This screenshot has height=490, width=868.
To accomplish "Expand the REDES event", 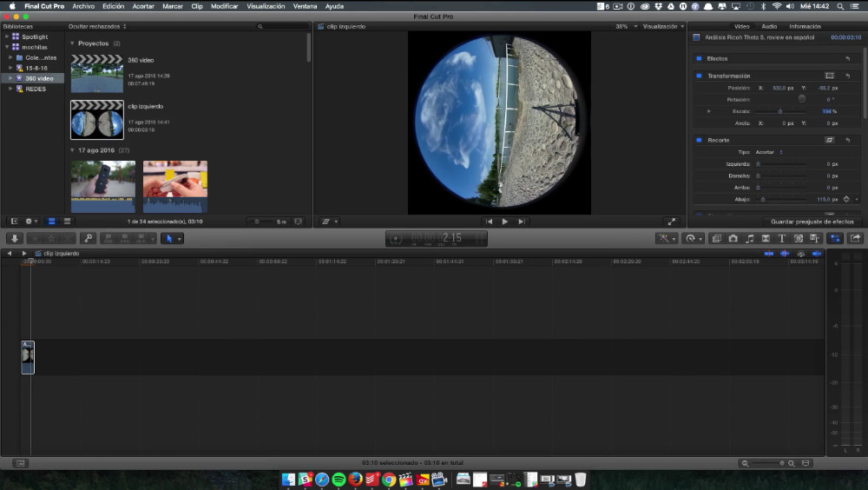I will coord(10,89).
